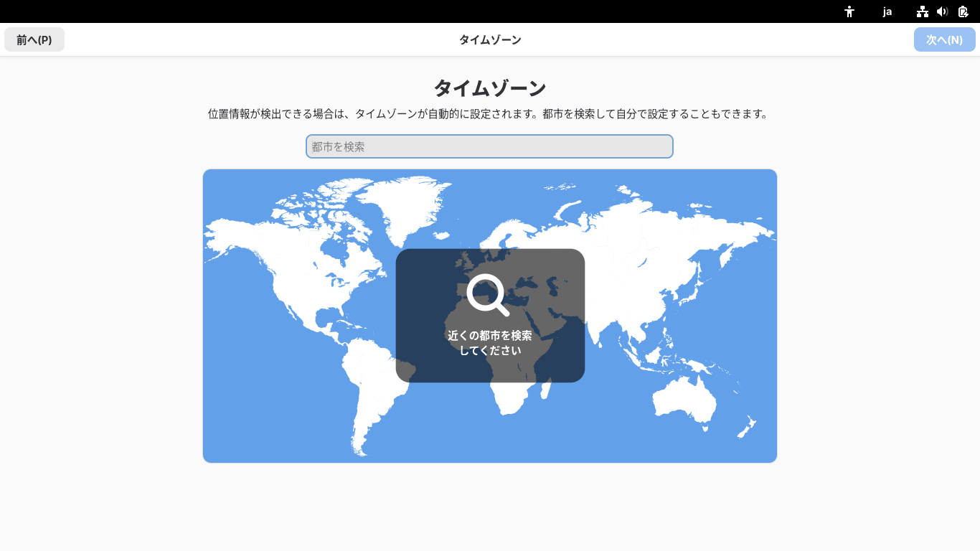Screen dimensions: 980x551
Task: Click the volume icon in the system tray
Action: [x=943, y=11]
